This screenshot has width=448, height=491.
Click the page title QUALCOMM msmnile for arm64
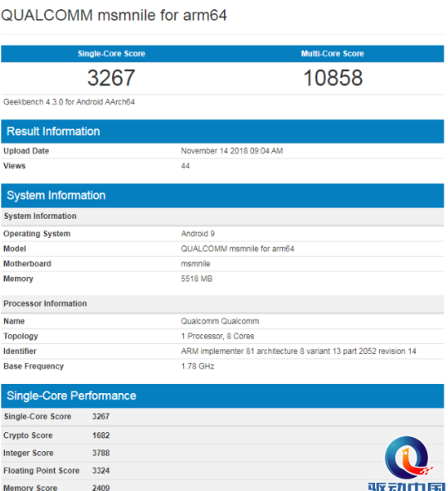114,15
